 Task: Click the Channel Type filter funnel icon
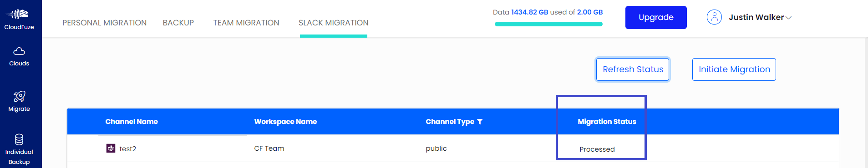coord(480,122)
